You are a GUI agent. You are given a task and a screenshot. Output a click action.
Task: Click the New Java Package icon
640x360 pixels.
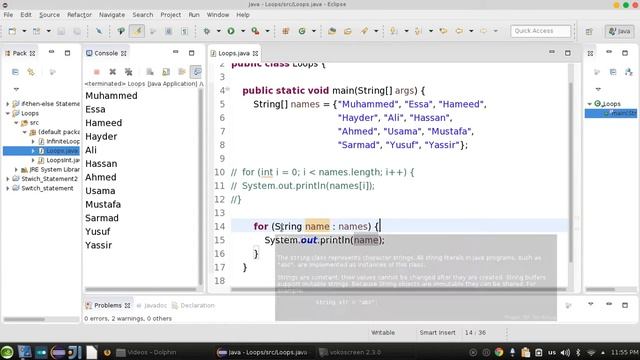coord(286,31)
